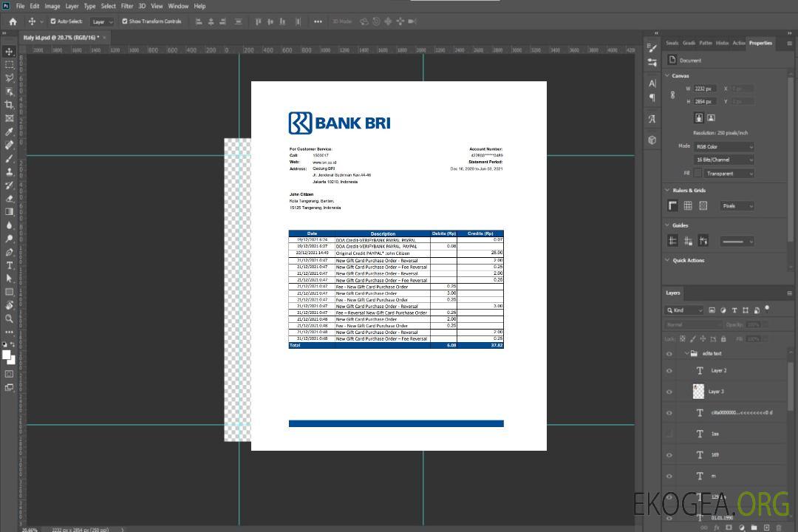Open the Filter menu
Viewport: 798px width, 532px height.
pos(127,6)
